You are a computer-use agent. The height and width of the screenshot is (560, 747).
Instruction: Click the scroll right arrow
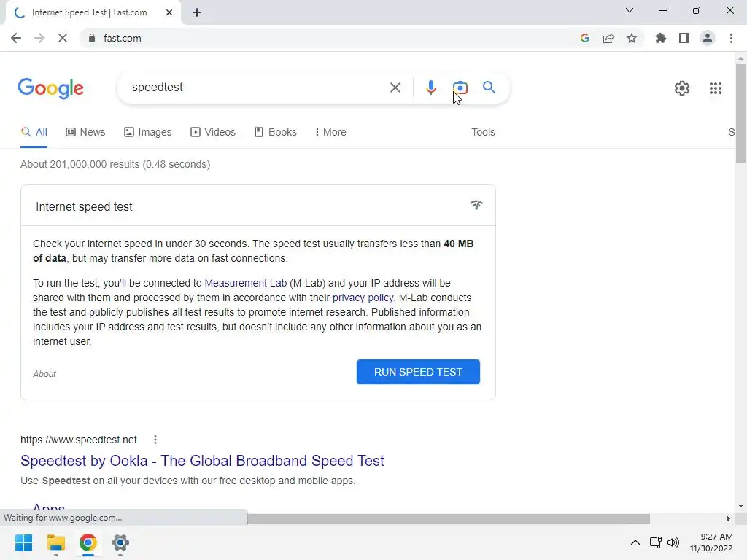[x=729, y=518]
